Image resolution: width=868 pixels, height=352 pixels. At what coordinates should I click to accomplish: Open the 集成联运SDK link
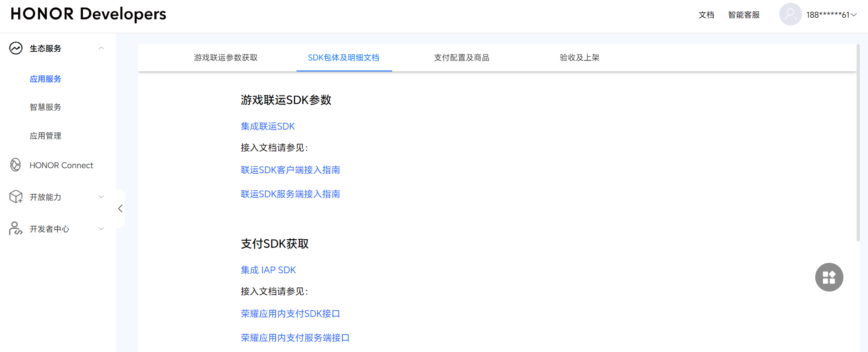pos(267,126)
